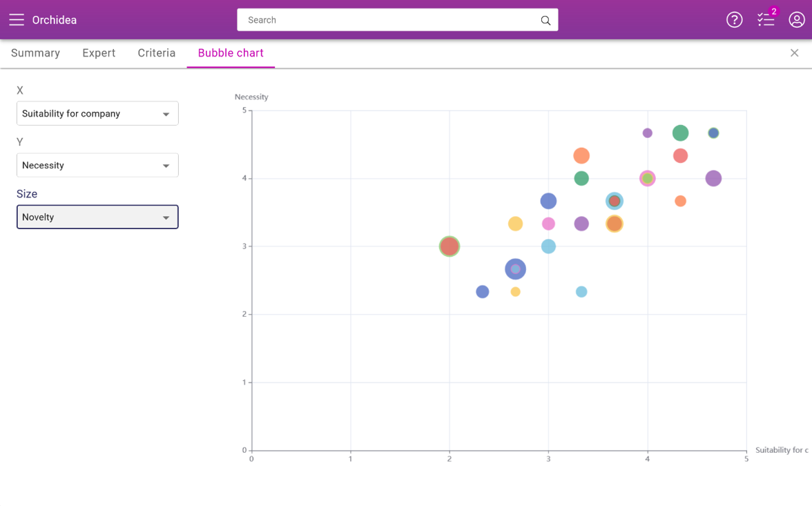Focus the Search input field

pyautogui.click(x=397, y=20)
